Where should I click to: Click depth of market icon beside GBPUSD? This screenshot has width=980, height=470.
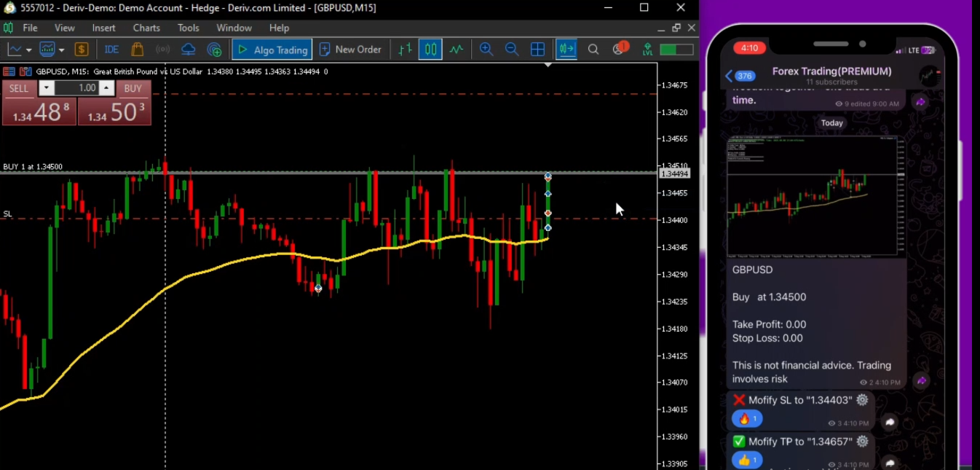(25, 71)
